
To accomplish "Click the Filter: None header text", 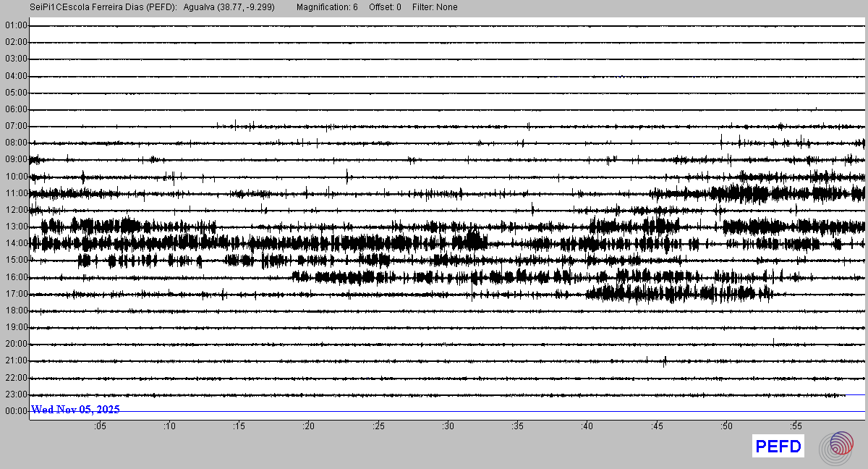I will (435, 7).
